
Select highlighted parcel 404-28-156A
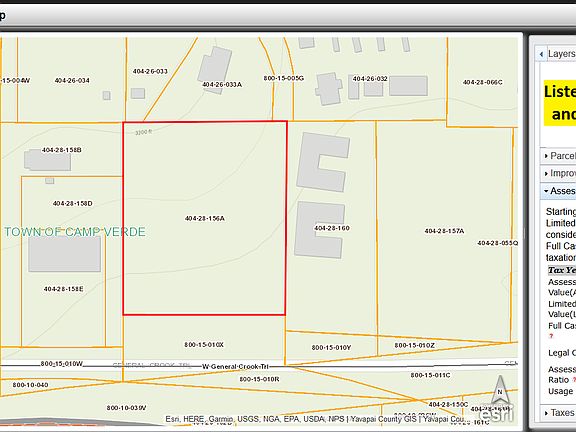tap(205, 218)
